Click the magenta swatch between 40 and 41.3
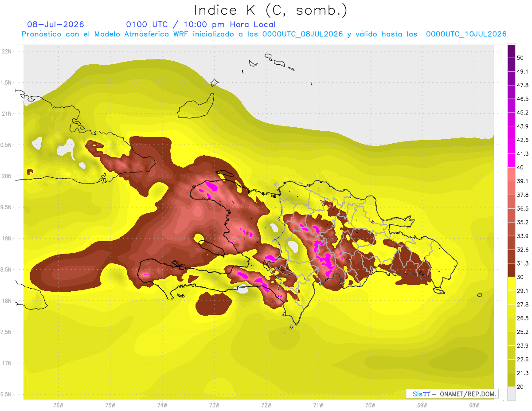Viewport: 532px width, 411px height. [511, 160]
